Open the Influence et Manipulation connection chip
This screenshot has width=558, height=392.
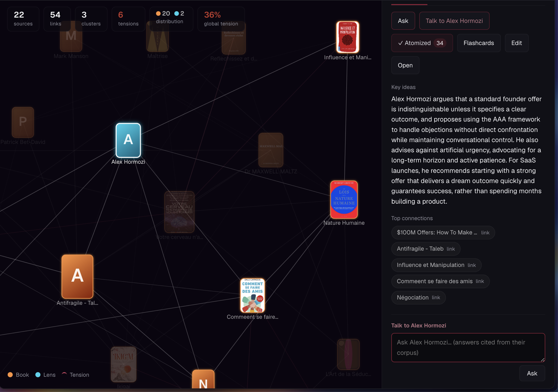point(436,265)
